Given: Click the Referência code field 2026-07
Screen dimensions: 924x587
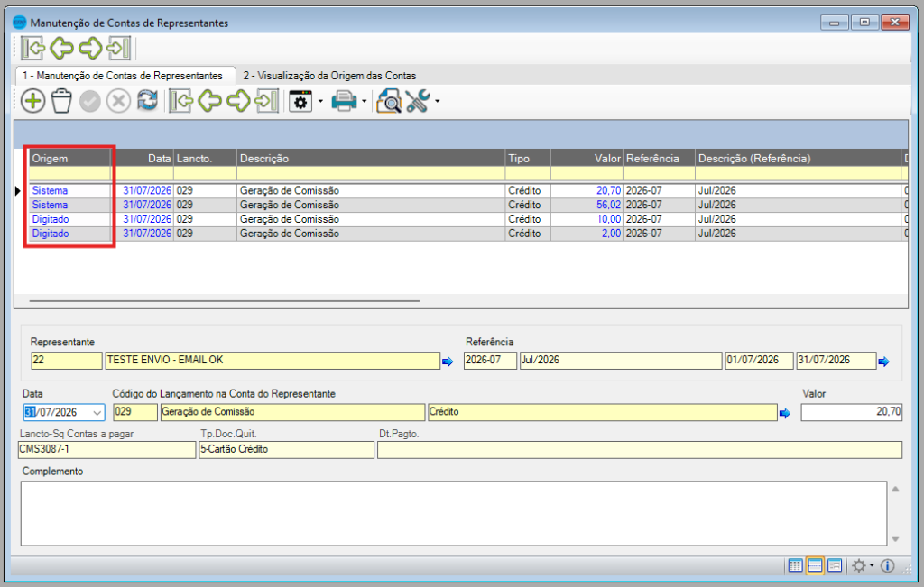Looking at the screenshot, I should [490, 361].
